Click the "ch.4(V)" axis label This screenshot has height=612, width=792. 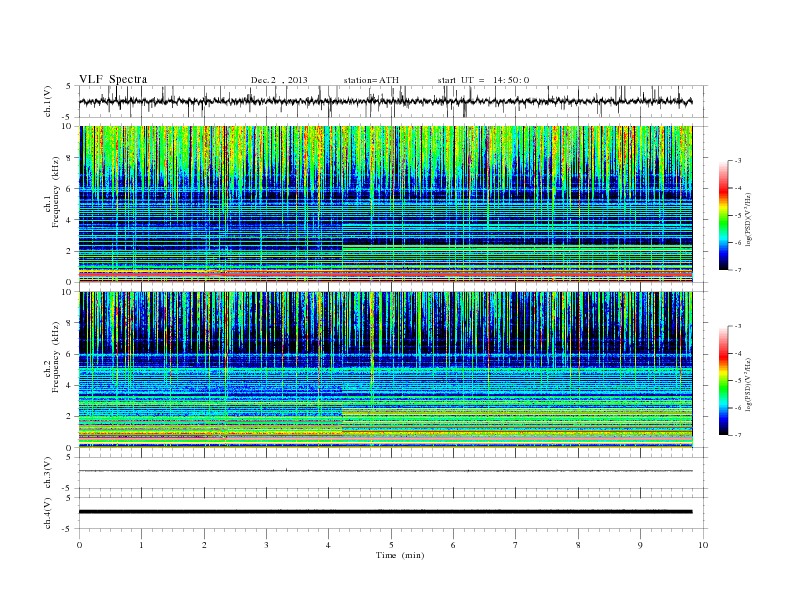48,513
